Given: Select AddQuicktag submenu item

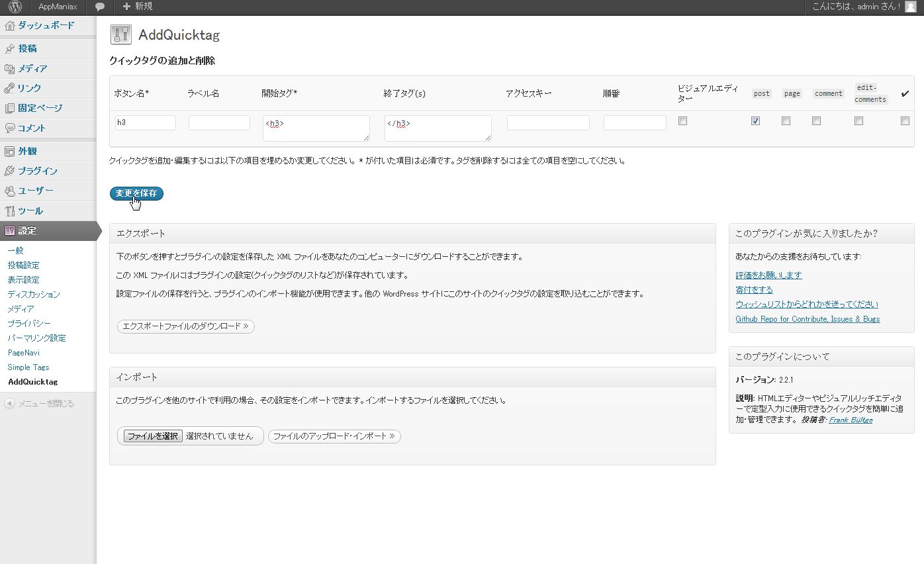Looking at the screenshot, I should click(x=32, y=382).
